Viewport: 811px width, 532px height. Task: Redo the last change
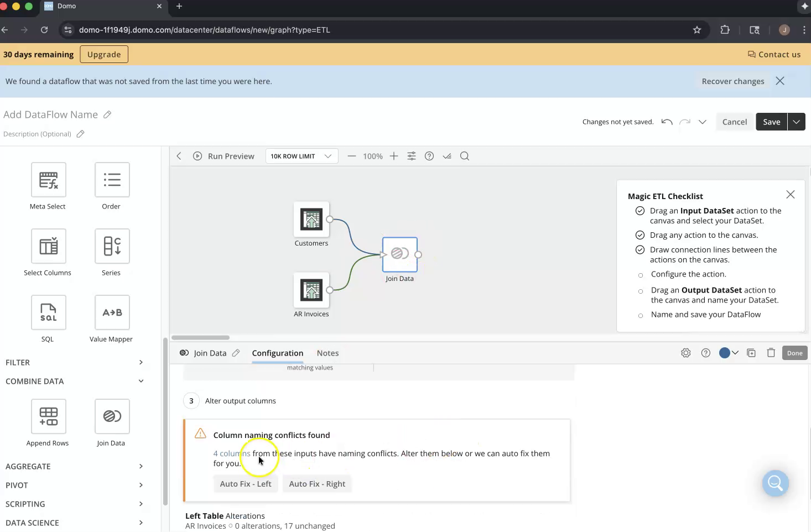(685, 122)
